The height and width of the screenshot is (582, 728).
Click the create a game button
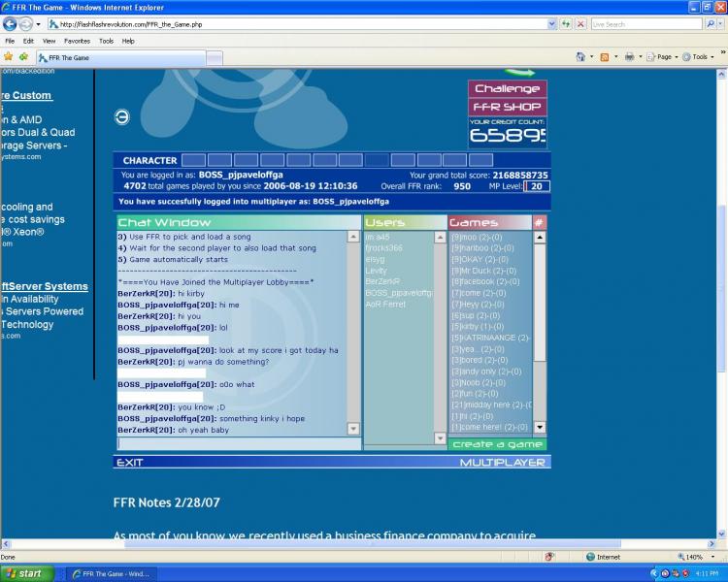(x=497, y=444)
